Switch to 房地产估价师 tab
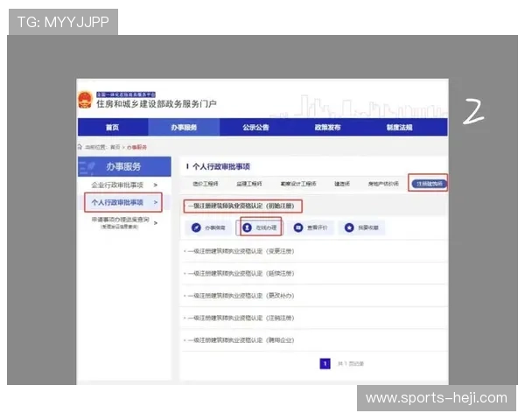This screenshot has width=525, height=420. [383, 184]
